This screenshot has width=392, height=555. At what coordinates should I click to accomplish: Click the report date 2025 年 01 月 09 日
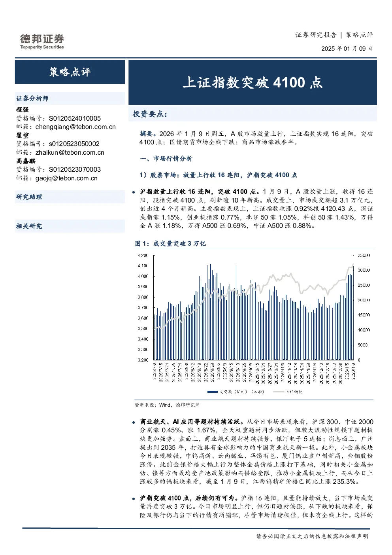pyautogui.click(x=347, y=49)
